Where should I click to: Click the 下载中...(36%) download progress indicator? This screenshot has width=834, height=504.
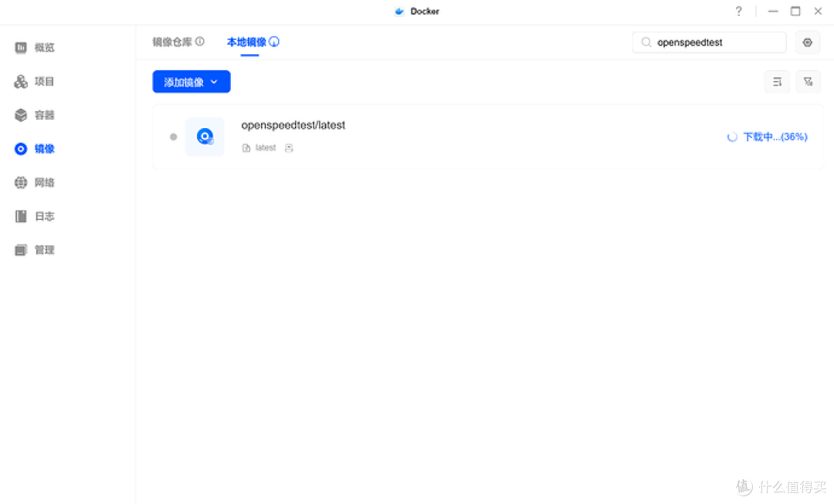768,137
